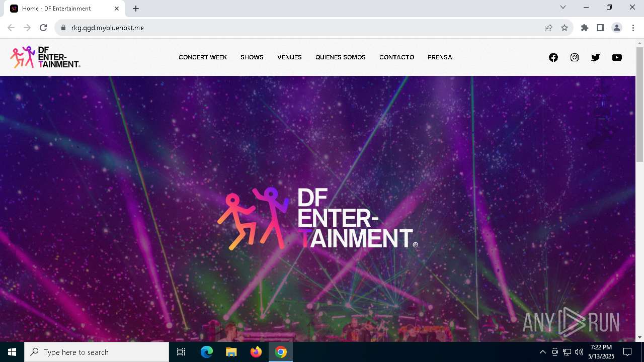644x362 pixels.
Task: Click the scrollbar down arrow
Action: click(639, 337)
